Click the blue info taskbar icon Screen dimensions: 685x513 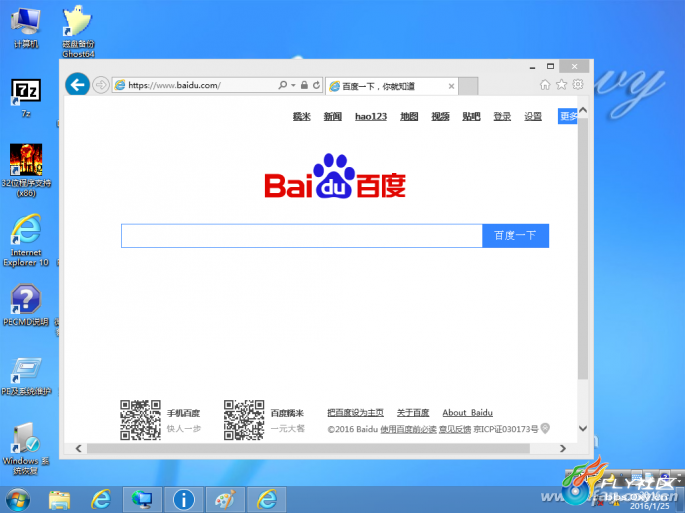183,499
